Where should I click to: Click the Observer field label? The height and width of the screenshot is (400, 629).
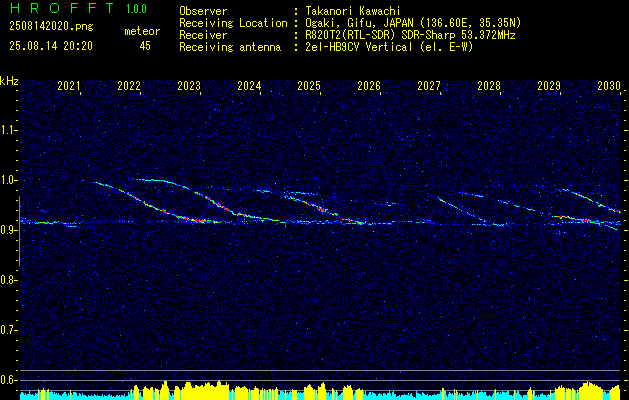coord(203,11)
